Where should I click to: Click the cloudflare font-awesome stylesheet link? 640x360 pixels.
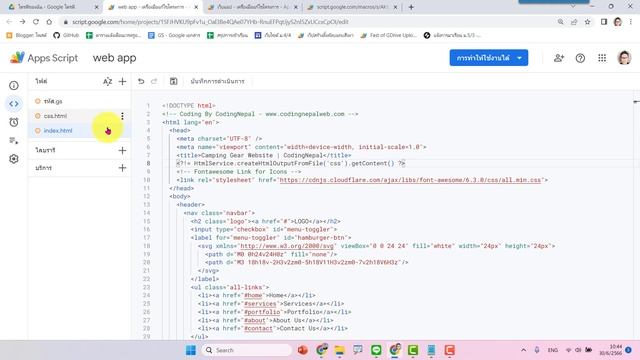pos(410,180)
